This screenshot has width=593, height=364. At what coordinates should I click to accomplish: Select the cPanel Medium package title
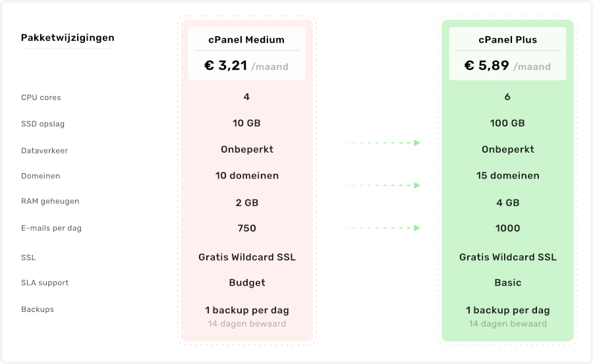click(246, 39)
